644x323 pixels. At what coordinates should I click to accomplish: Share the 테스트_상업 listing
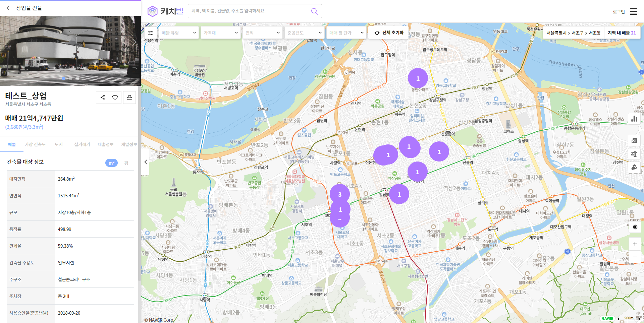click(103, 98)
